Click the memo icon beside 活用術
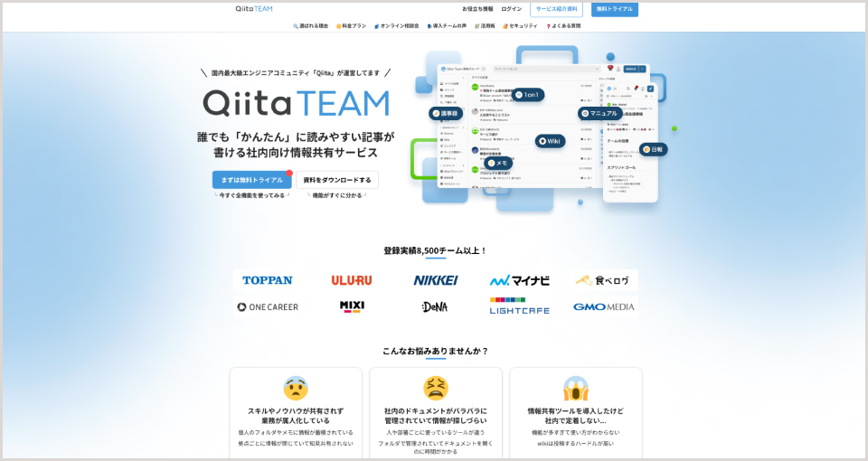Screen dimensions: 868x461 coord(476,26)
